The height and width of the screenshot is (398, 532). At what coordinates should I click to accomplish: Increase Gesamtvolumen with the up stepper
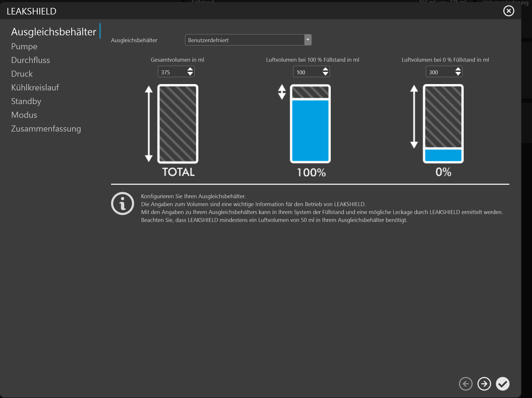tap(190, 69)
